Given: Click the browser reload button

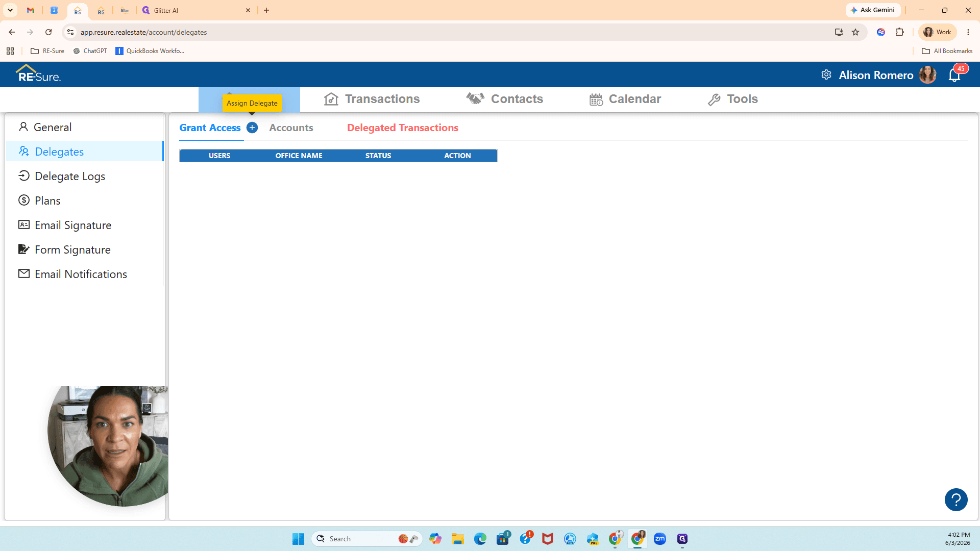Looking at the screenshot, I should point(48,32).
